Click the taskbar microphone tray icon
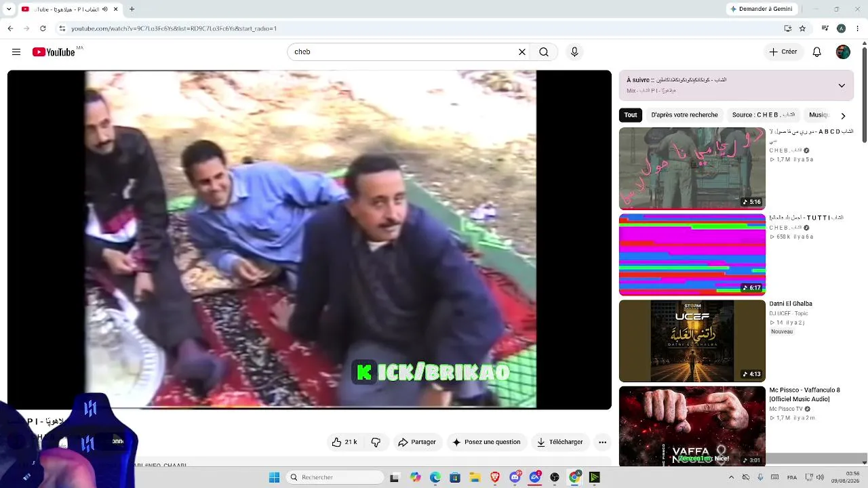 coord(760,477)
